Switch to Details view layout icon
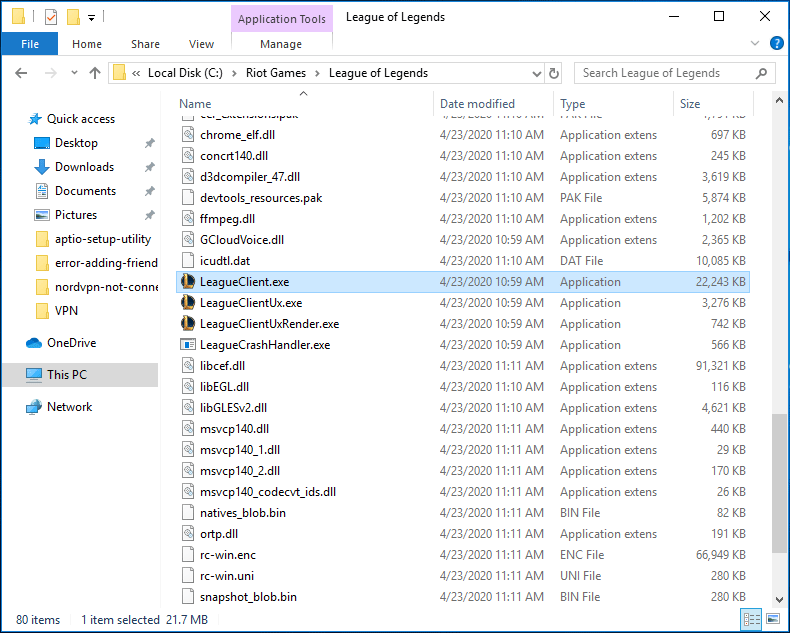 [x=752, y=619]
